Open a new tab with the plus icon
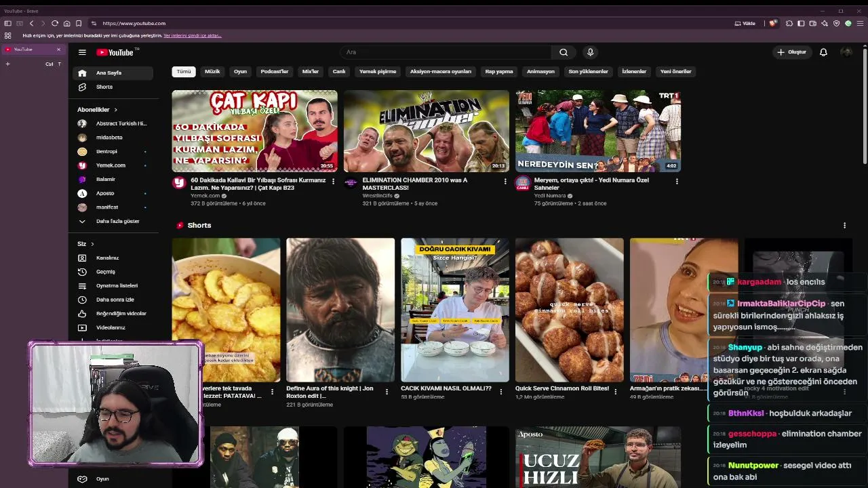This screenshot has width=868, height=488. click(7, 64)
